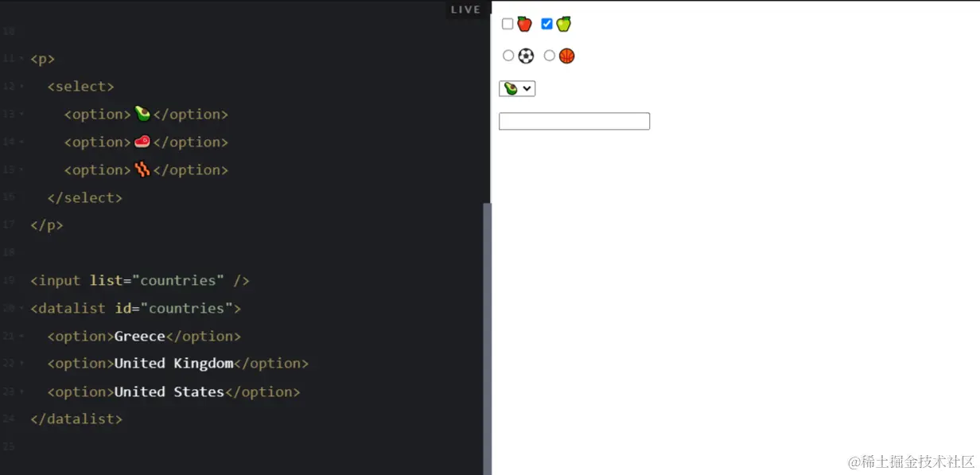The image size is (980, 475).
Task: Select the basketball radio button
Action: tap(549, 56)
